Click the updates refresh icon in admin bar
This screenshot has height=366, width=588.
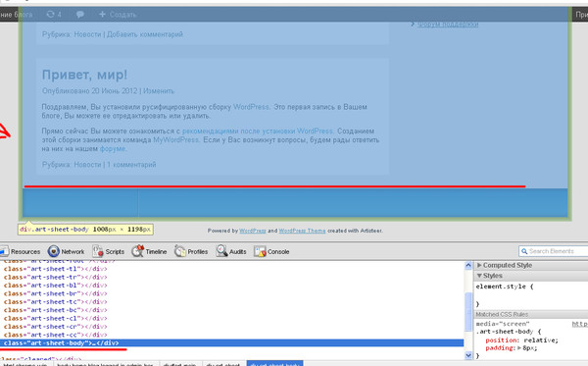tap(50, 15)
